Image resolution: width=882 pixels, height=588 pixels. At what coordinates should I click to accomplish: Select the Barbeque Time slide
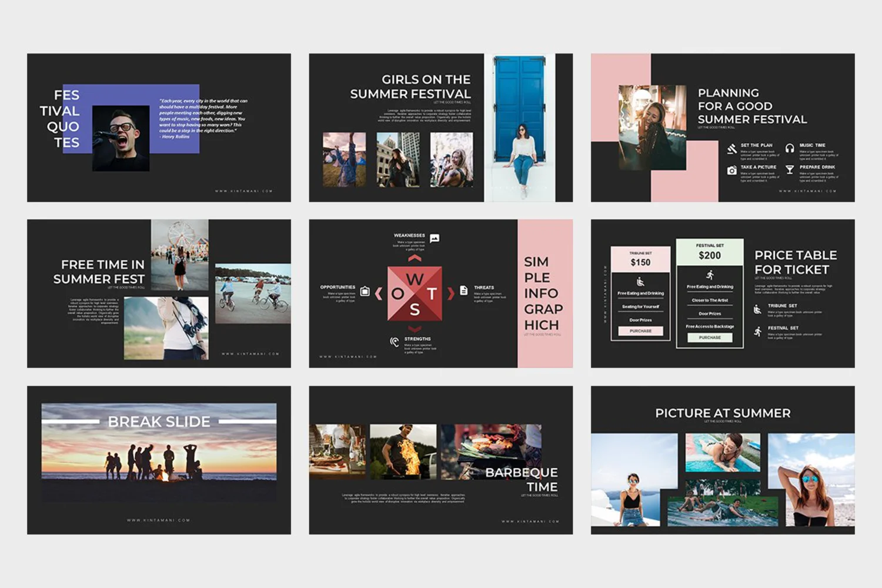tap(440, 460)
